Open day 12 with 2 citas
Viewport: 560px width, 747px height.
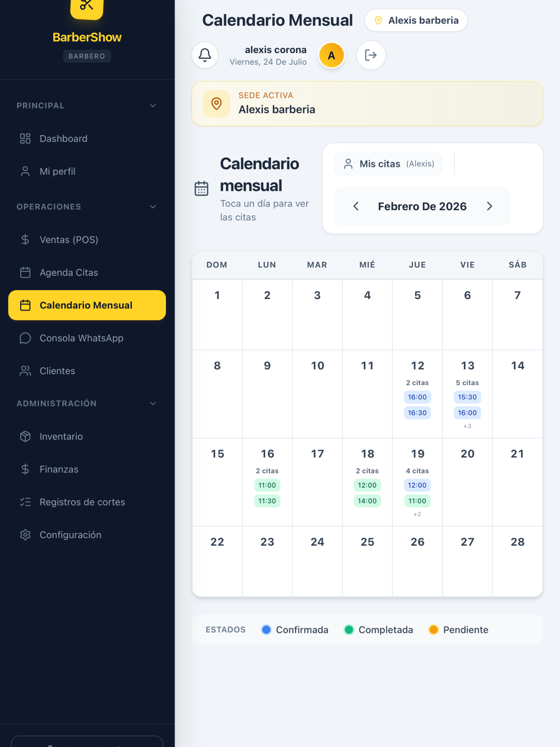pos(417,394)
